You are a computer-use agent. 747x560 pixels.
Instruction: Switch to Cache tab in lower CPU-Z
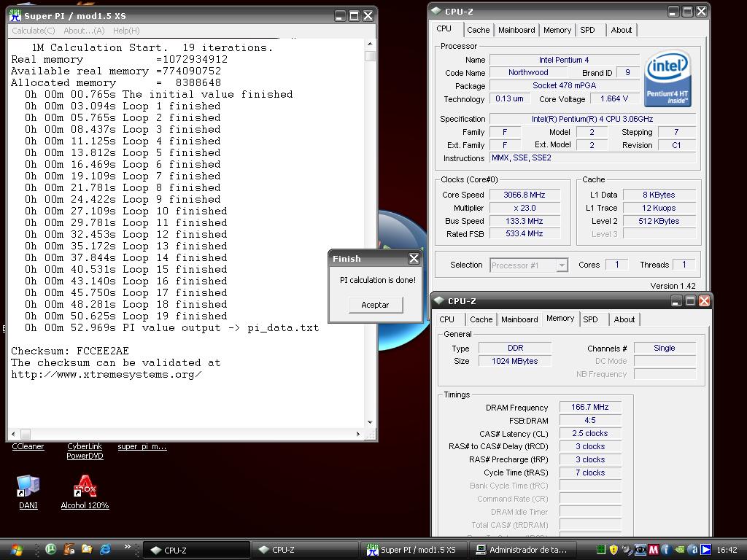click(481, 319)
